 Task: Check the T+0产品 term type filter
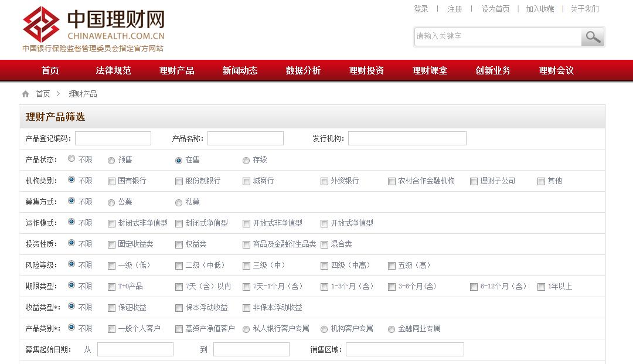(x=111, y=287)
